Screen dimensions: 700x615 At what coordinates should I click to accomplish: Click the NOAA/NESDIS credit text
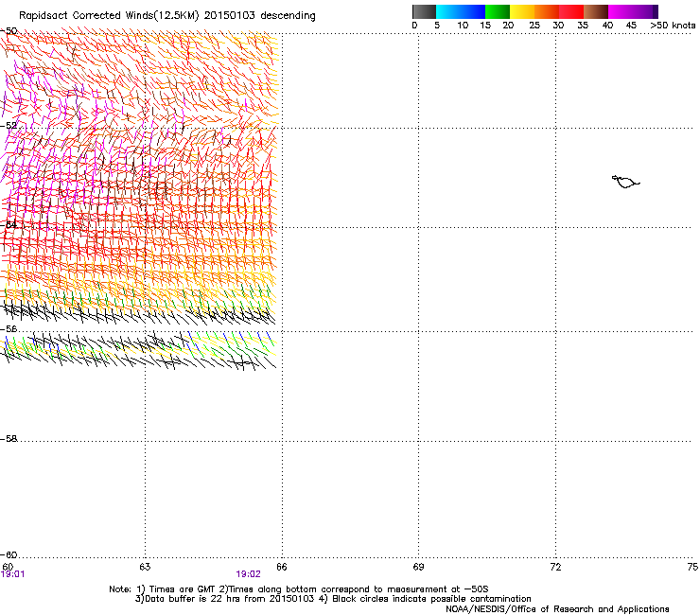point(557,609)
